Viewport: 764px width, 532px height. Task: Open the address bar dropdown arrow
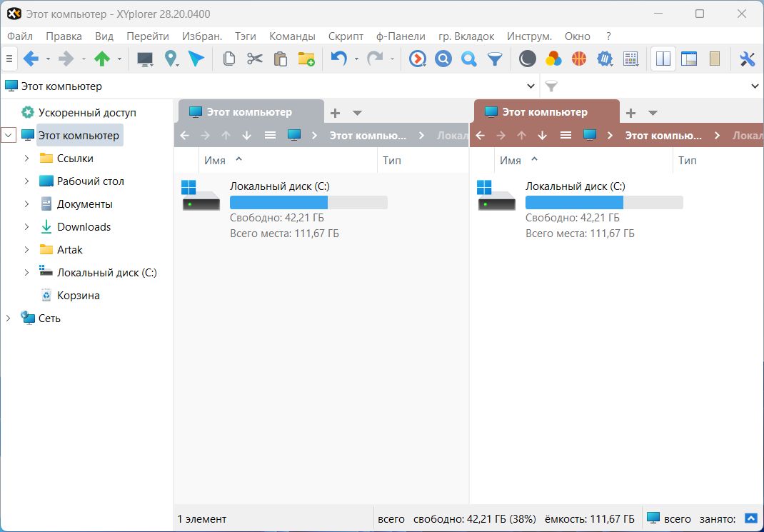[531, 86]
